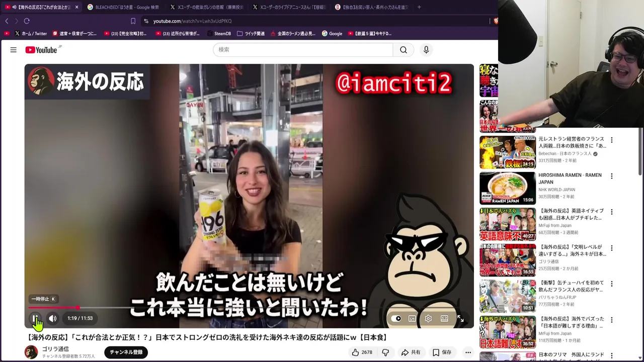Open HIROSHIMA RAMEN video thumbnail
Screen dimensions: 644x362
coord(507,188)
